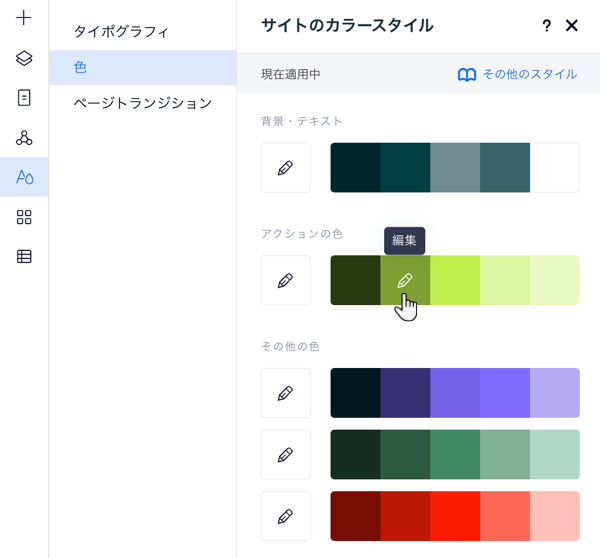Select ページトランジション menu item
Viewport: 600px width, 558px height.
click(143, 103)
